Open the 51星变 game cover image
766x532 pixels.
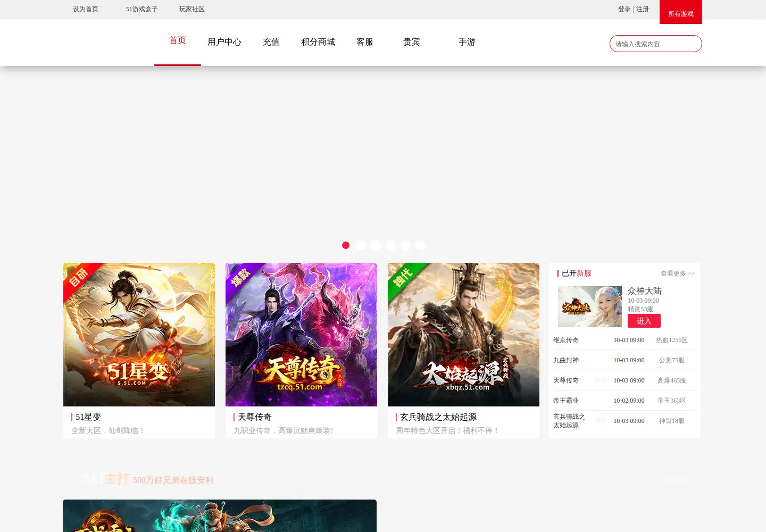click(x=139, y=335)
